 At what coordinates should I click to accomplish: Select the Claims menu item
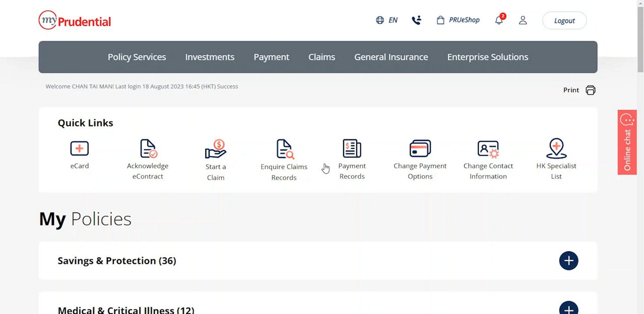321,57
